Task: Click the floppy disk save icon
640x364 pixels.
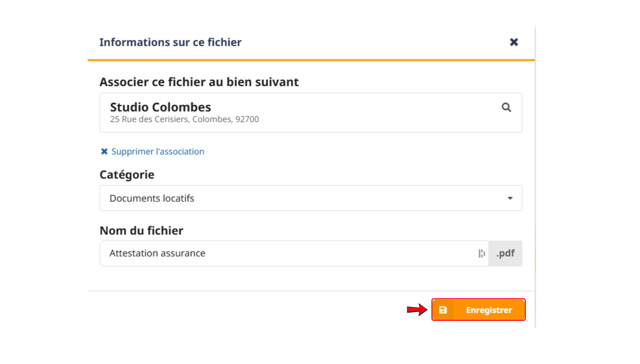Action: click(x=443, y=310)
